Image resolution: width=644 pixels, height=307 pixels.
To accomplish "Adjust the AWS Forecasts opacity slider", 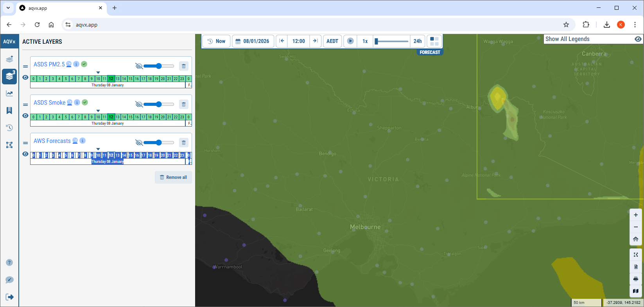I will click(158, 143).
